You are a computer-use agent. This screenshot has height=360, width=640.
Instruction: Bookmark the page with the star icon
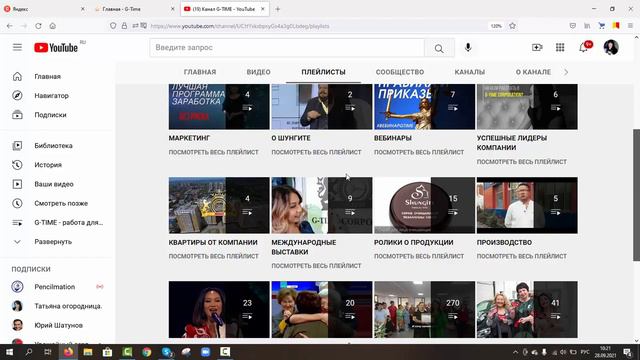click(512, 26)
